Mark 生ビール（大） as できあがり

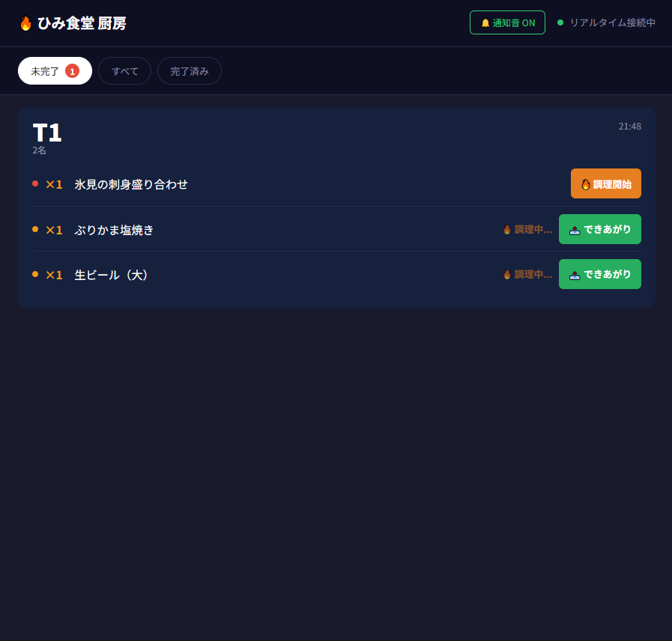(599, 274)
